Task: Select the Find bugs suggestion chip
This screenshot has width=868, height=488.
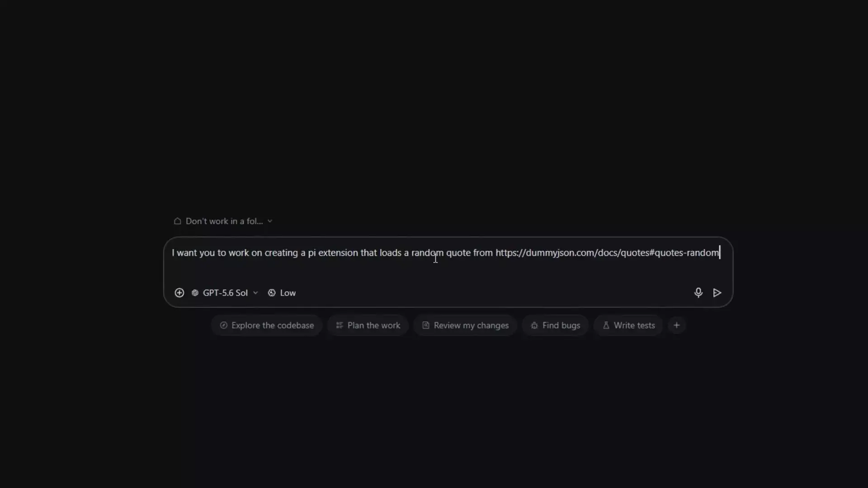Action: (x=555, y=325)
